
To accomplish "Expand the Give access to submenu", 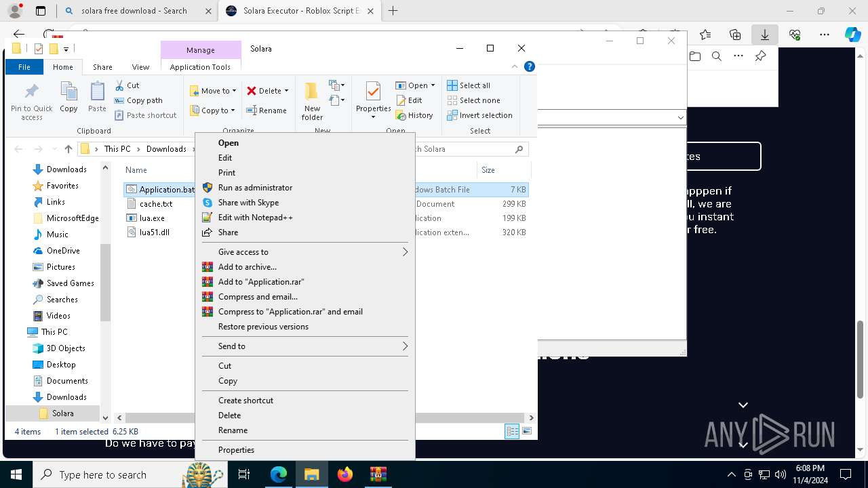I will [305, 252].
